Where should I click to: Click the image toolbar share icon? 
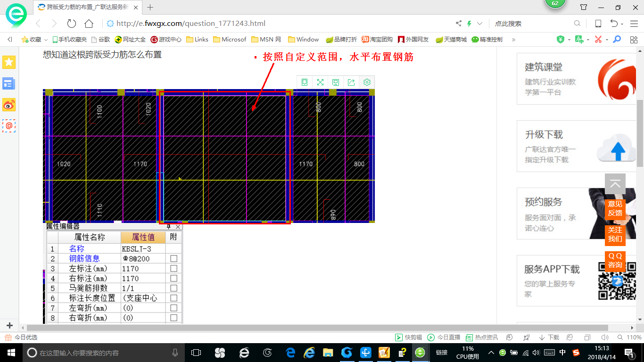(351, 82)
